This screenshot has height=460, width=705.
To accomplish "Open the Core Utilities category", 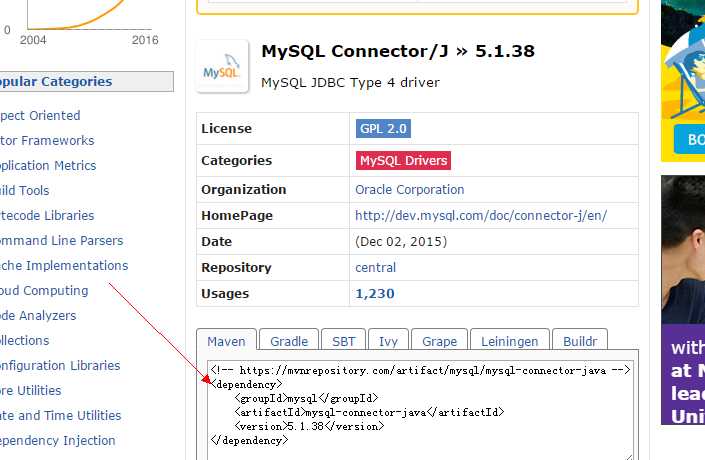I will (x=30, y=390).
